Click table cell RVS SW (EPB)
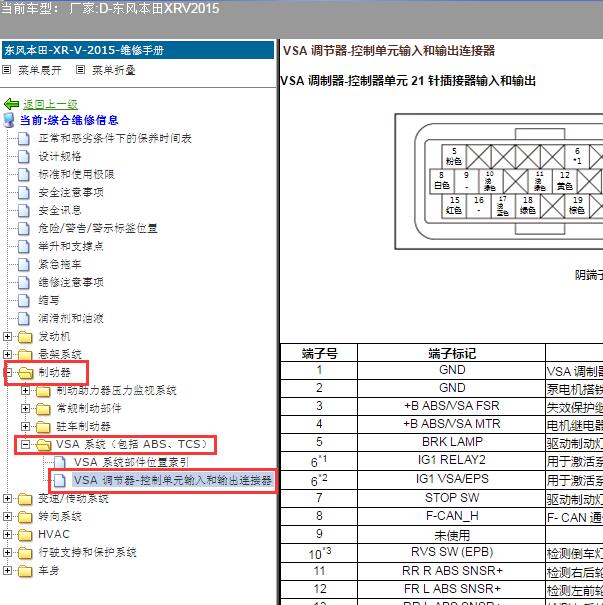Viewport: 603px width, 605px height. [452, 553]
